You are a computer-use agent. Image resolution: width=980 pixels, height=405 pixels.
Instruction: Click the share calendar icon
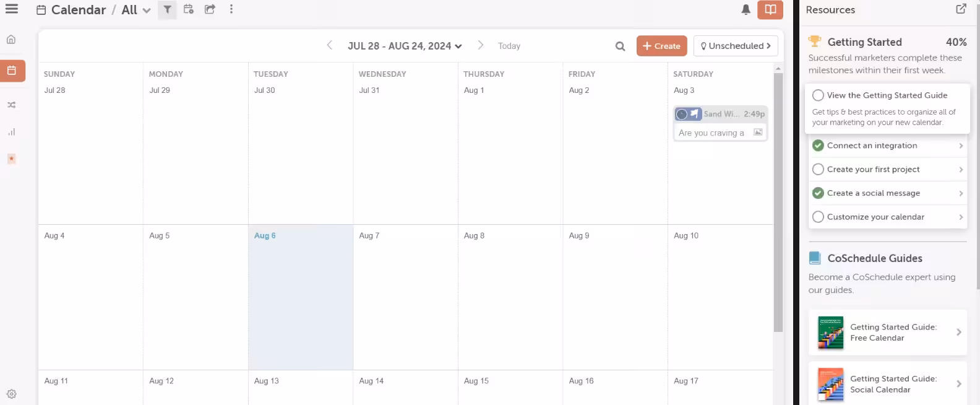click(210, 9)
